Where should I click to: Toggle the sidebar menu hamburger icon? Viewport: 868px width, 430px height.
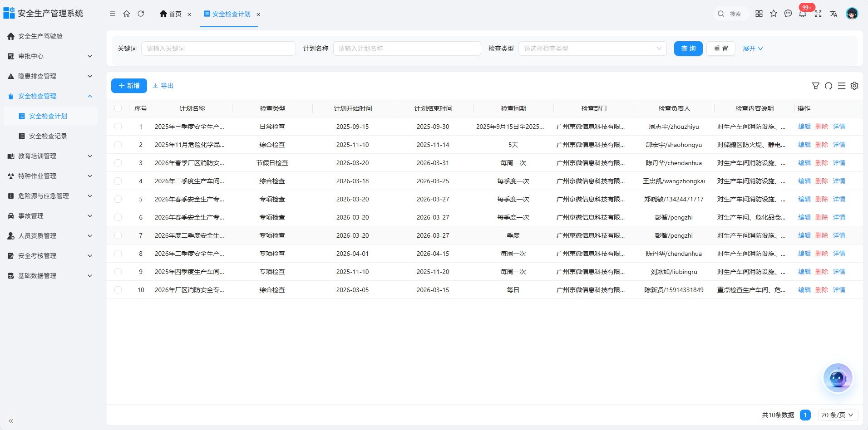pos(113,14)
